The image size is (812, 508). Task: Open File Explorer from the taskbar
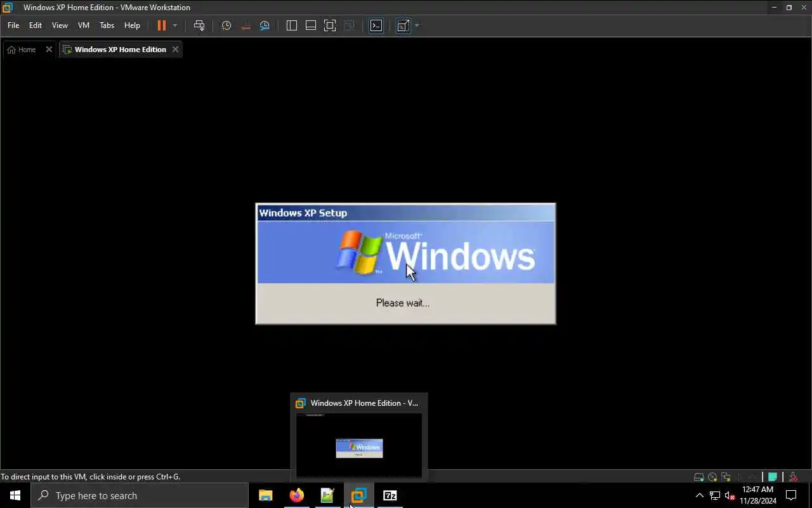266,495
